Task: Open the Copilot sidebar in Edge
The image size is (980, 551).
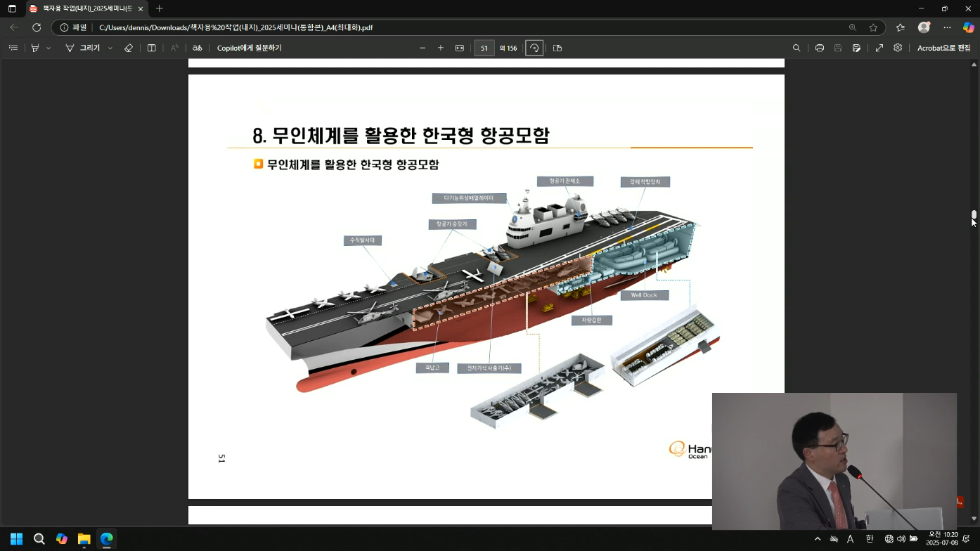Action: pyautogui.click(x=968, y=27)
